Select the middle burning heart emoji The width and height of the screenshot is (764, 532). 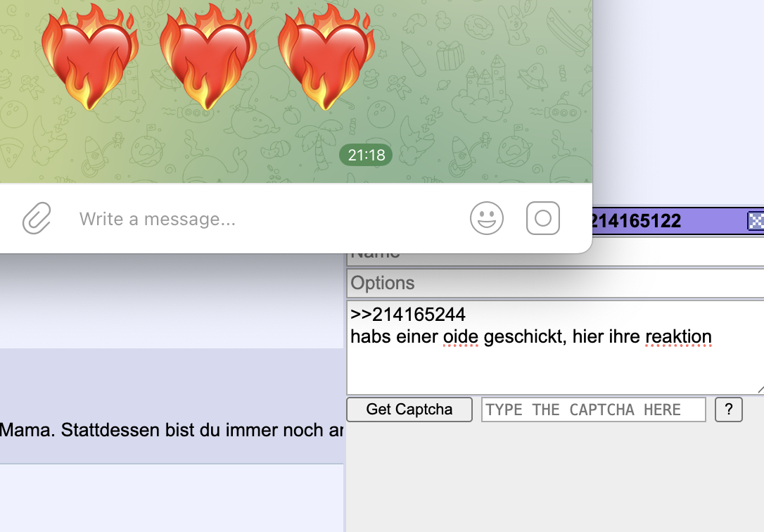pos(208,57)
